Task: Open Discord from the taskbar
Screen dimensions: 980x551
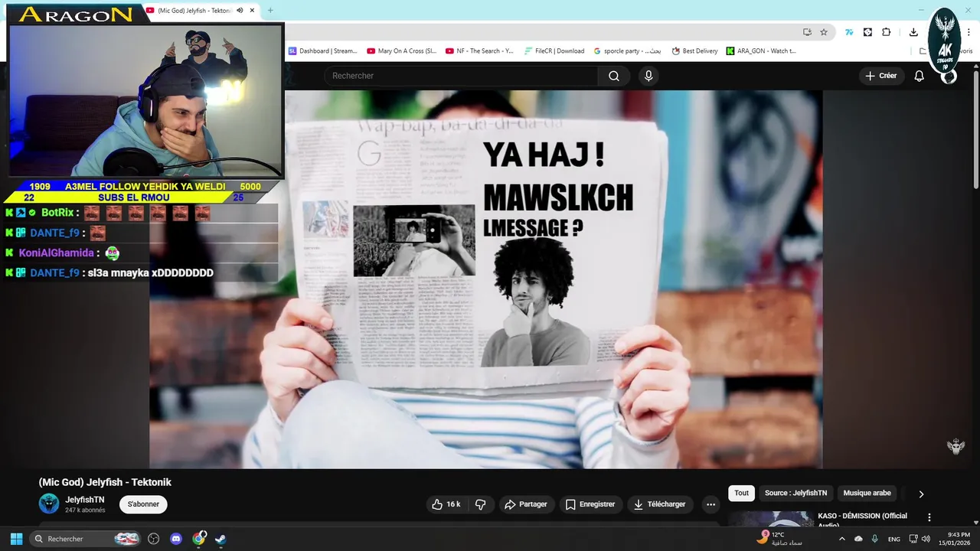Action: click(176, 539)
